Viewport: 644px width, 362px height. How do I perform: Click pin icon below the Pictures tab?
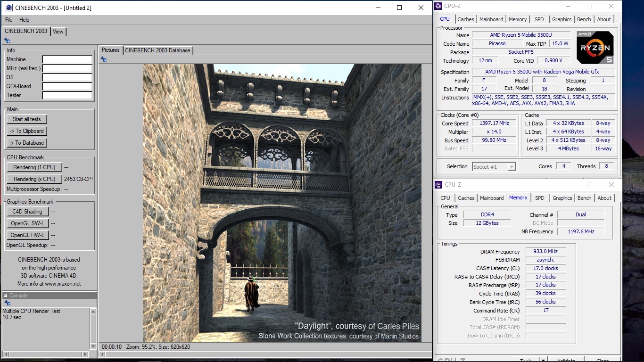point(104,59)
